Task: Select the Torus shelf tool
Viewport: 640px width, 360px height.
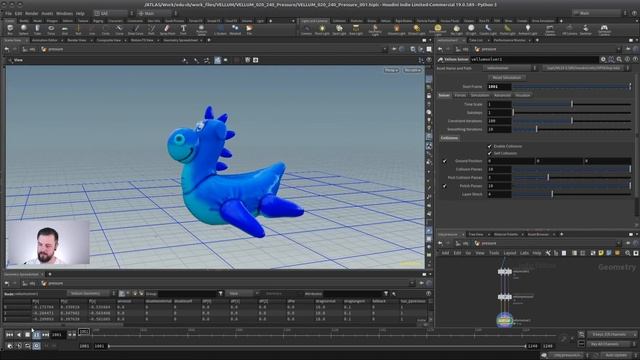Action: (51, 29)
